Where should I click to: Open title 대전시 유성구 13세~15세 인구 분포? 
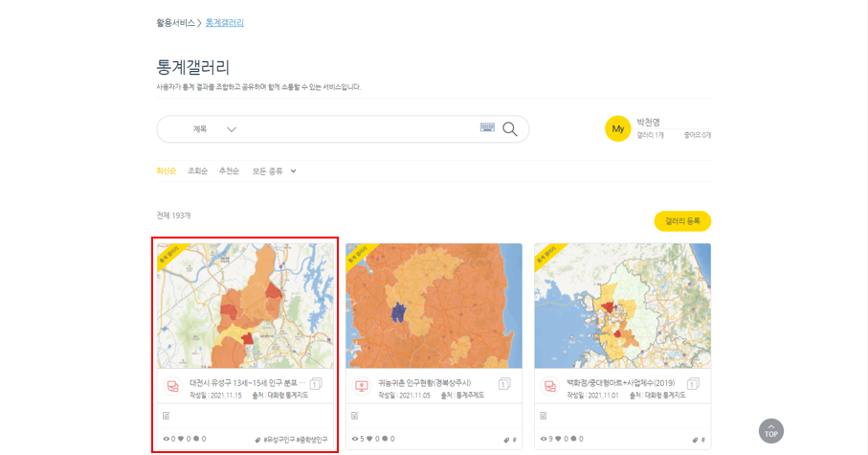(248, 383)
